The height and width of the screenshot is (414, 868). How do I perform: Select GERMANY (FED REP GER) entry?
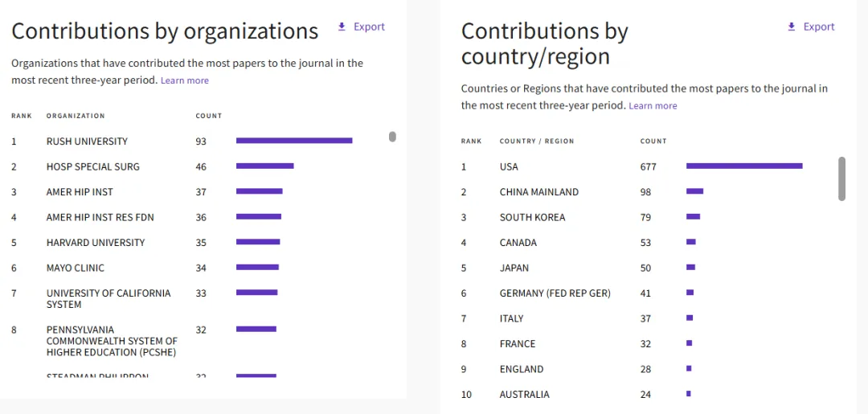click(x=555, y=293)
